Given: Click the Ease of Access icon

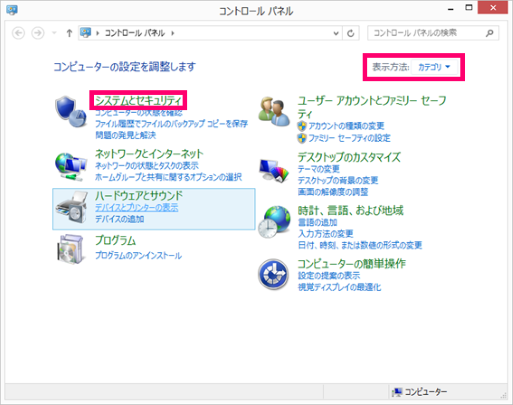Looking at the screenshot, I should (x=274, y=274).
